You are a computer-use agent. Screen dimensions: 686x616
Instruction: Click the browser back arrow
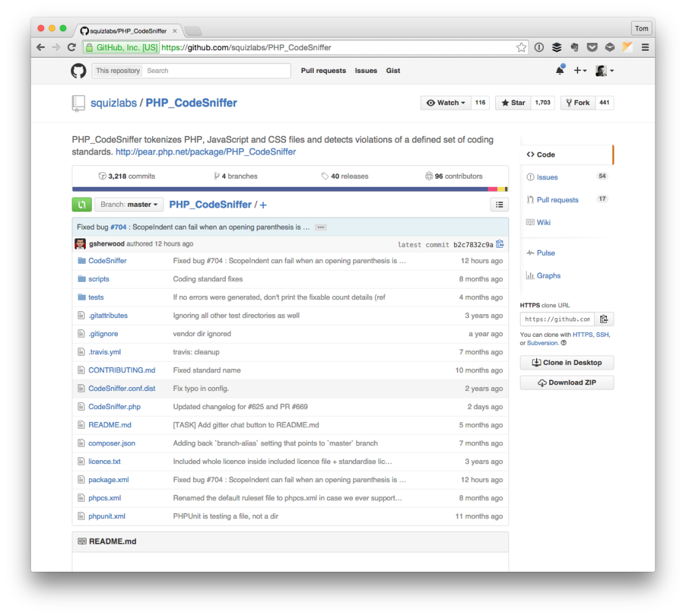pyautogui.click(x=41, y=48)
